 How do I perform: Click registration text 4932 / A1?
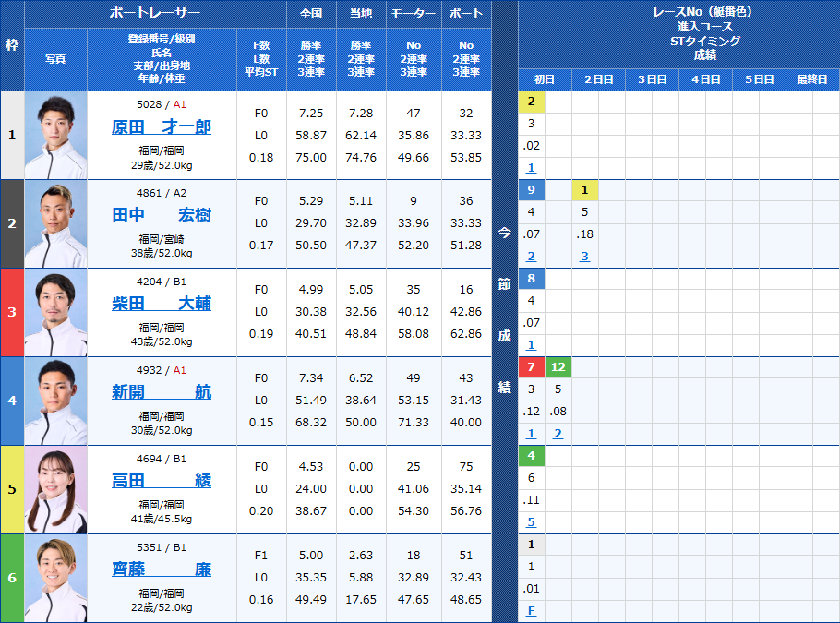[x=162, y=370]
